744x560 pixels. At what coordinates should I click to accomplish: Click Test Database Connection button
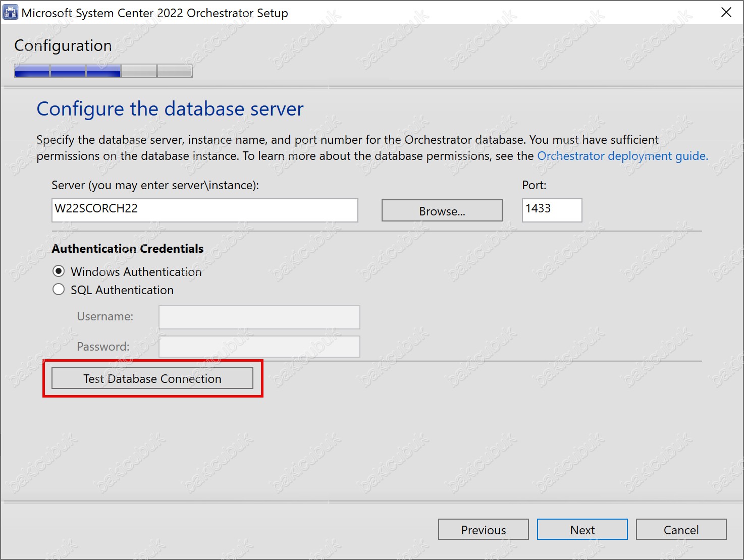pyautogui.click(x=152, y=378)
